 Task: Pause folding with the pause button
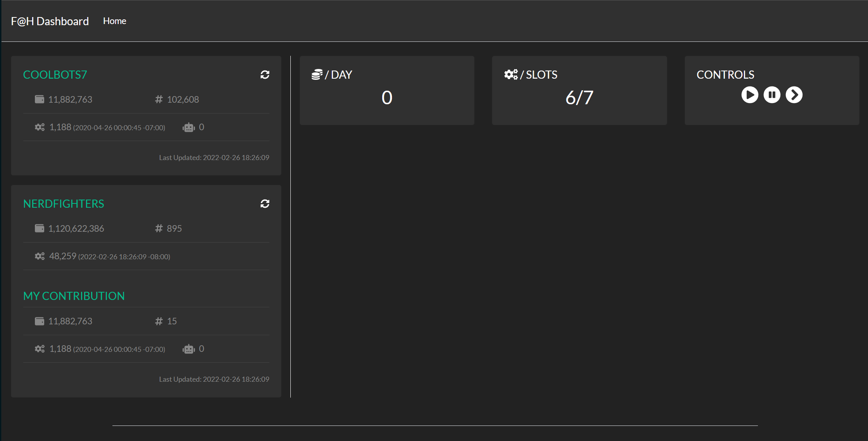(x=772, y=95)
